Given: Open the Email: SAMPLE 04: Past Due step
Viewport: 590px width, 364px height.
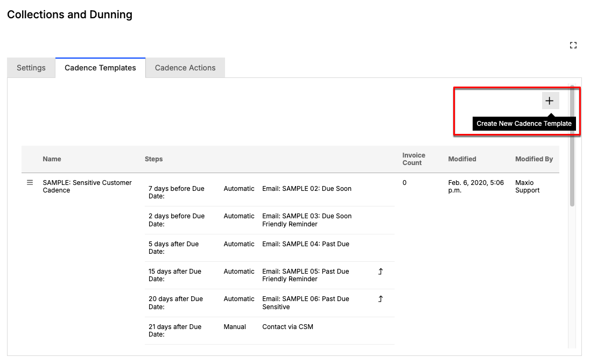Looking at the screenshot, I should click(305, 244).
